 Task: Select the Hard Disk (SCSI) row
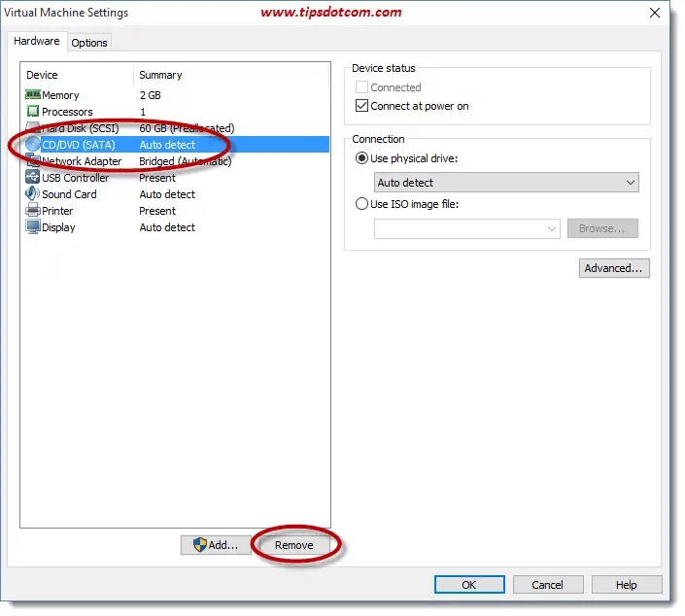click(176, 128)
